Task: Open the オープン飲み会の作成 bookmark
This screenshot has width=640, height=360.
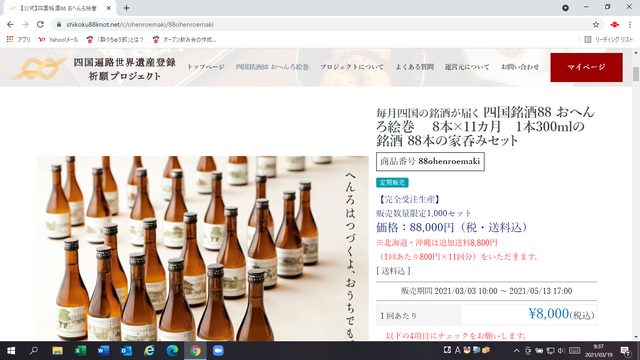Action: tap(184, 40)
